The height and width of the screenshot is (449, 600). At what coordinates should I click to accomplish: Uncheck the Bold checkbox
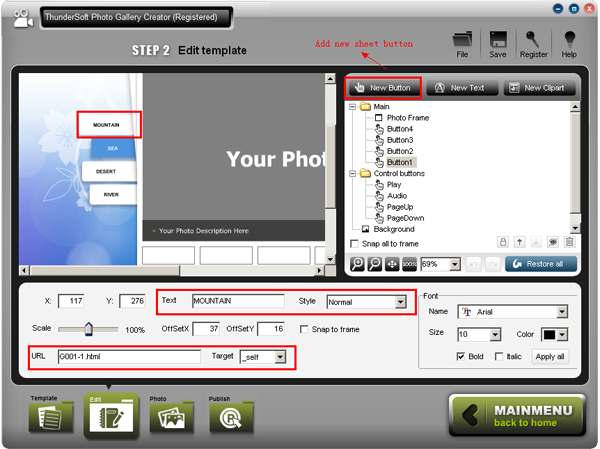tap(461, 356)
